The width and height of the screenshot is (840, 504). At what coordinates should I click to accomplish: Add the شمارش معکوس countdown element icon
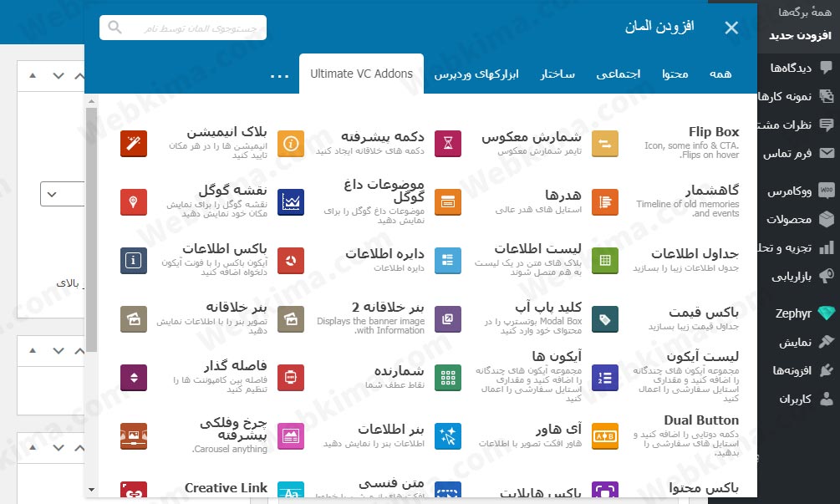(x=448, y=144)
